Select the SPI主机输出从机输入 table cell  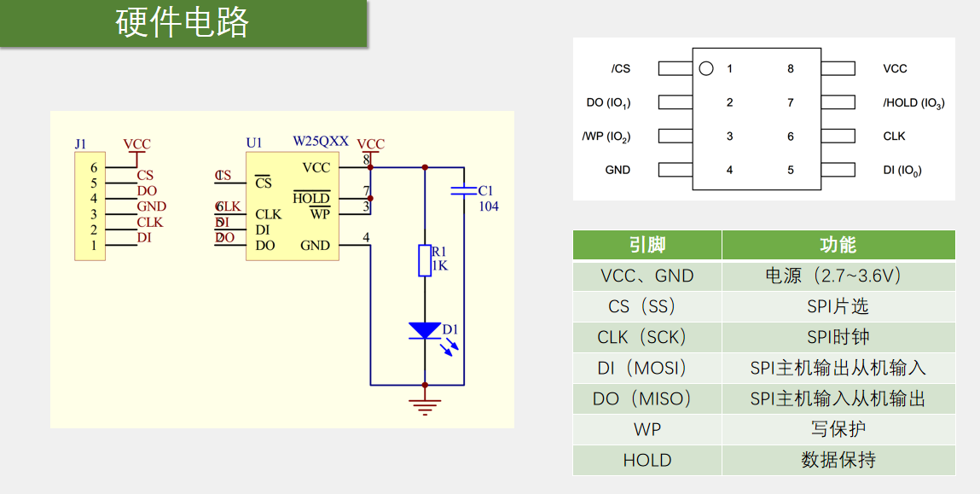(838, 368)
